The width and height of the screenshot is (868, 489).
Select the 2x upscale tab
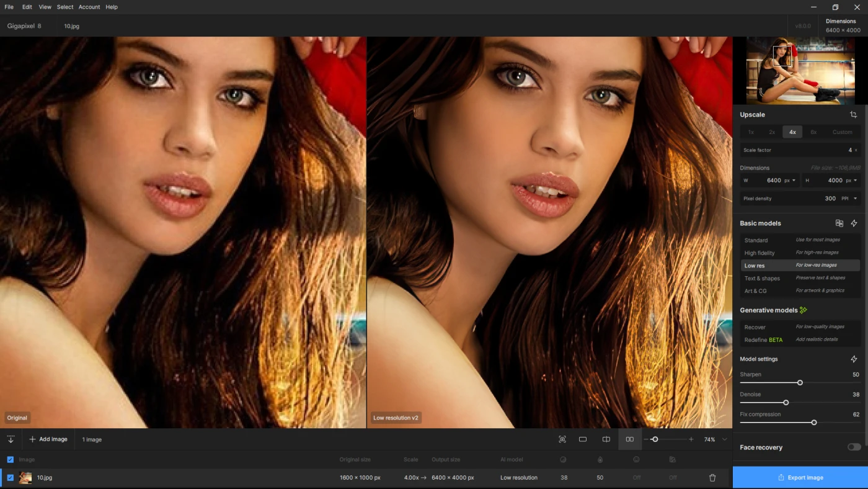[x=771, y=132]
